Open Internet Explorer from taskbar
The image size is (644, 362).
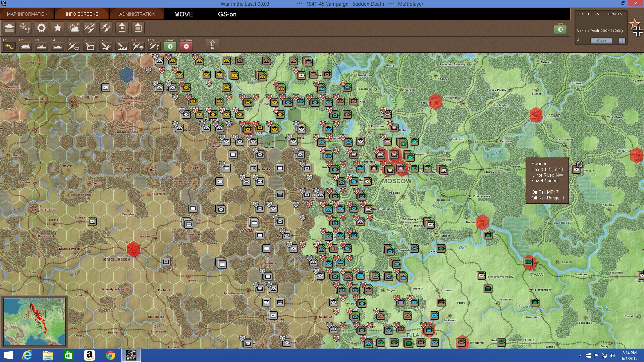click(x=27, y=355)
